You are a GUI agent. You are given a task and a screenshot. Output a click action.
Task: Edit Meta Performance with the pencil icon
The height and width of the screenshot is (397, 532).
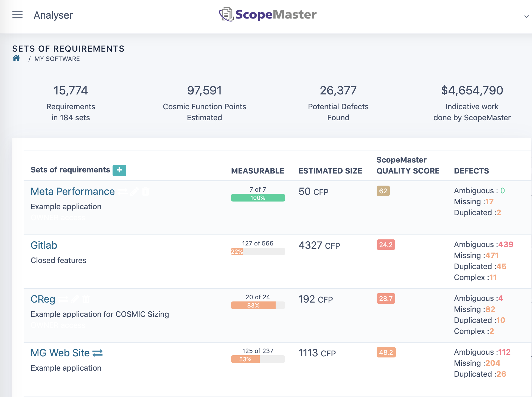tap(134, 192)
